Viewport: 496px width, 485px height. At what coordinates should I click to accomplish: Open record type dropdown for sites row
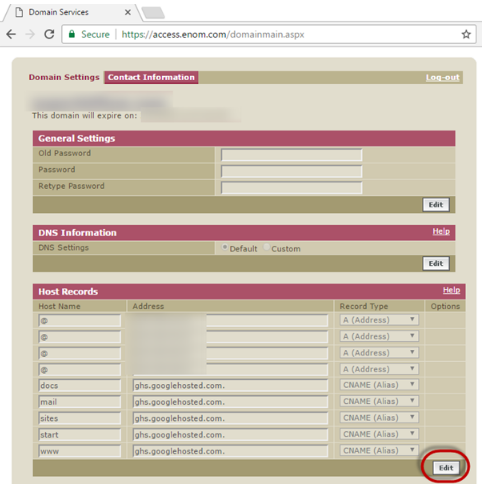pyautogui.click(x=379, y=418)
